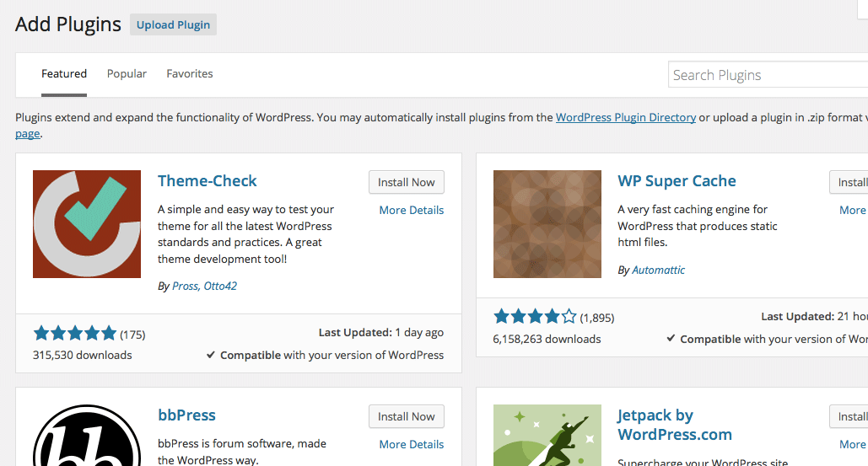View More Details for Theme-Check
The image size is (868, 466).
pyautogui.click(x=412, y=210)
